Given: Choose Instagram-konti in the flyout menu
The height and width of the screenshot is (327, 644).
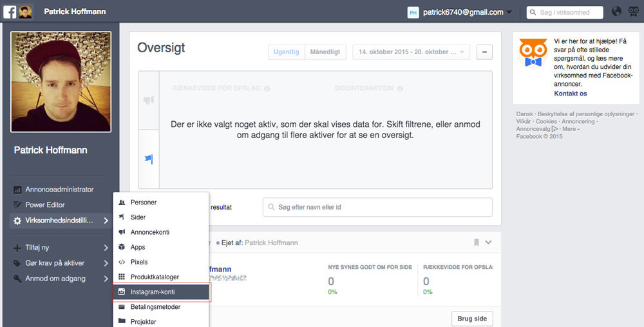Looking at the screenshot, I should click(161, 292).
